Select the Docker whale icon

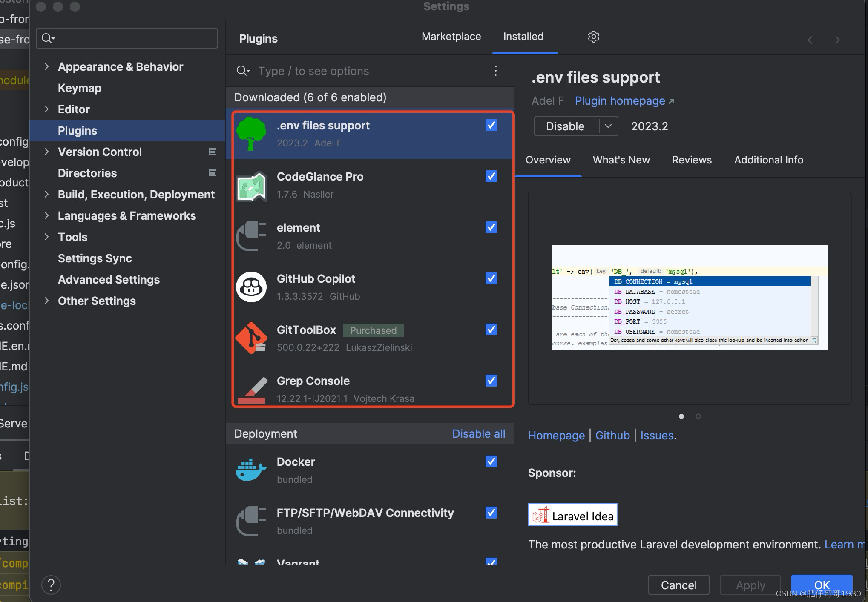pyautogui.click(x=251, y=470)
